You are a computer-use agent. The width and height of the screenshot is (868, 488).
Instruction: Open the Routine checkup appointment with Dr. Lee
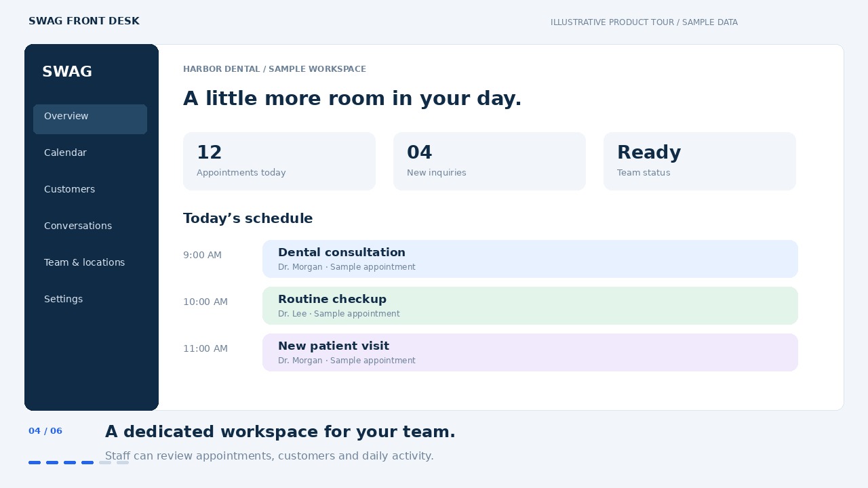tap(530, 306)
